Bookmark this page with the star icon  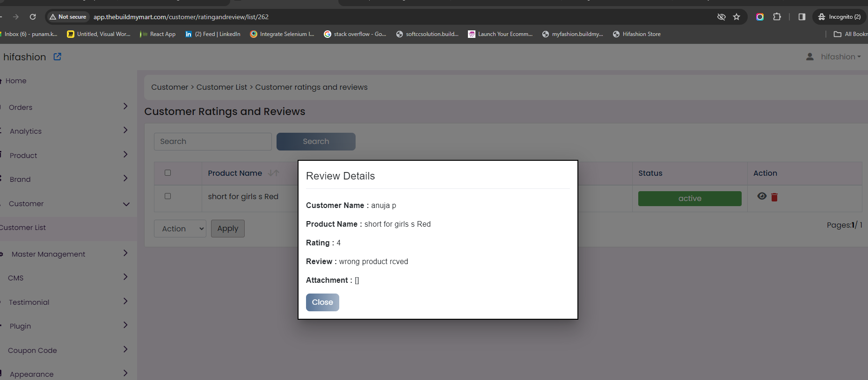[x=737, y=17]
